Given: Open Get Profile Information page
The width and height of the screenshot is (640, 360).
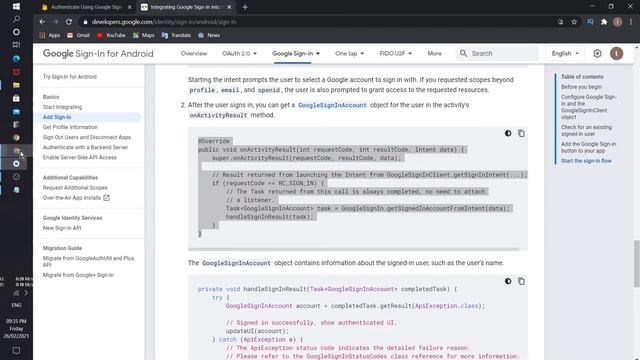Looking at the screenshot, I should pos(70,127).
